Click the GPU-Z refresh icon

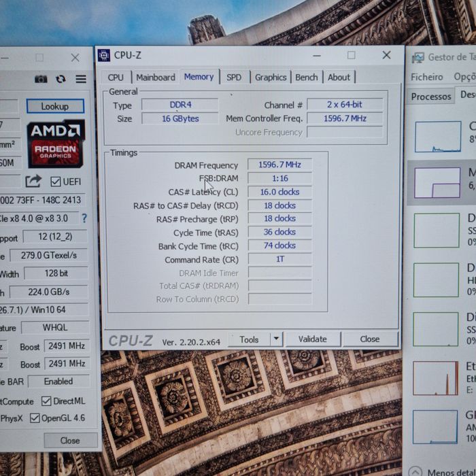[x=61, y=79]
